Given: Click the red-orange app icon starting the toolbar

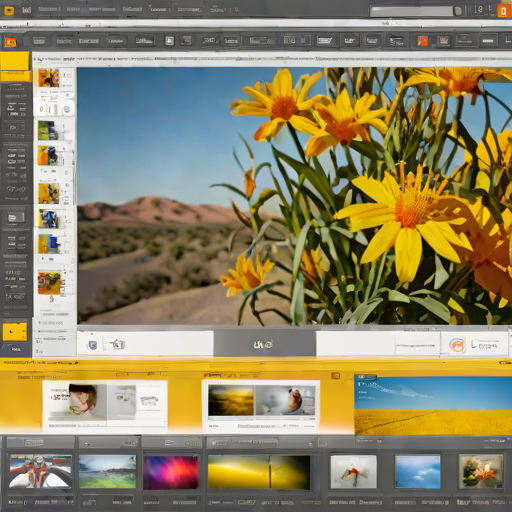Looking at the screenshot, I should coord(10,42).
